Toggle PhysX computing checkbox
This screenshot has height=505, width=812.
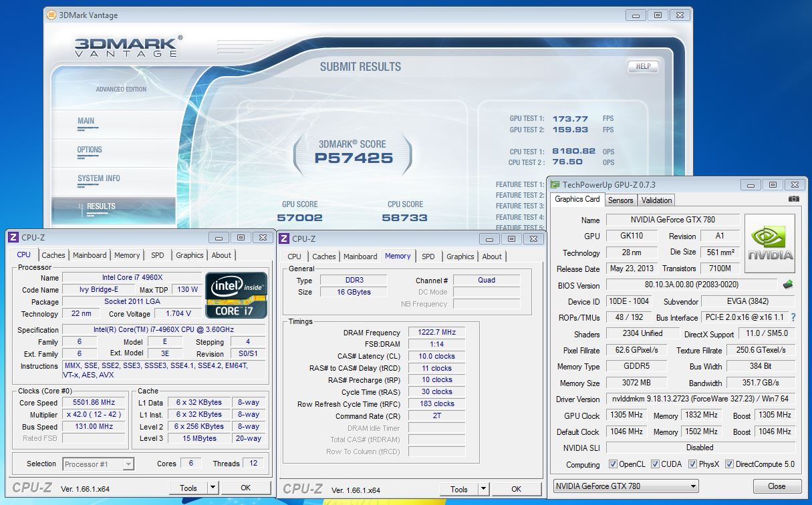(693, 464)
